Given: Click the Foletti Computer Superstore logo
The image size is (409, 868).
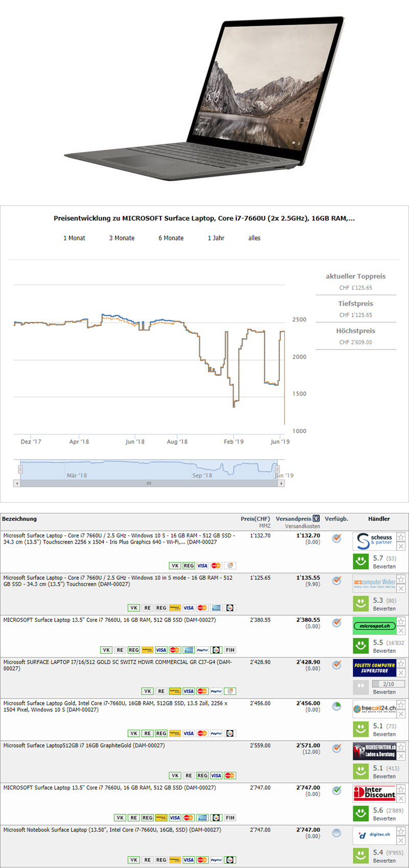Looking at the screenshot, I should [374, 668].
